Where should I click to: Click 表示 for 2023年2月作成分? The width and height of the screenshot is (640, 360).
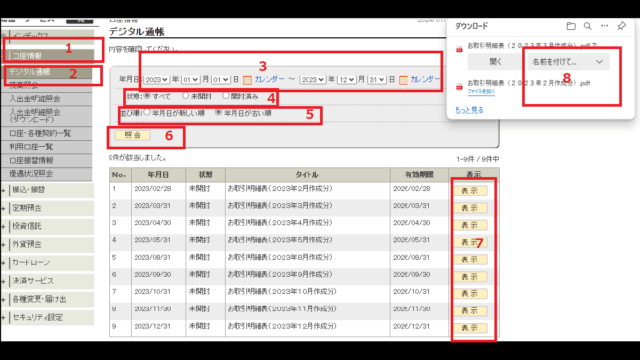(470, 191)
